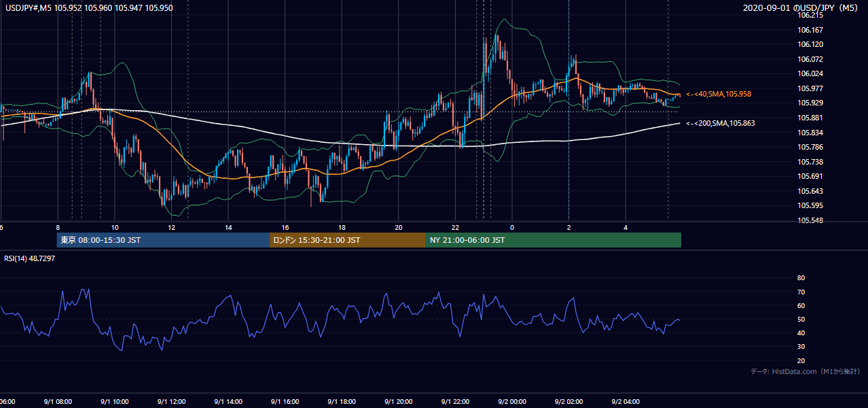This screenshot has width=868, height=408.
Task: Select the NY 21:00-06:00 JST session bar
Action: (x=554, y=240)
